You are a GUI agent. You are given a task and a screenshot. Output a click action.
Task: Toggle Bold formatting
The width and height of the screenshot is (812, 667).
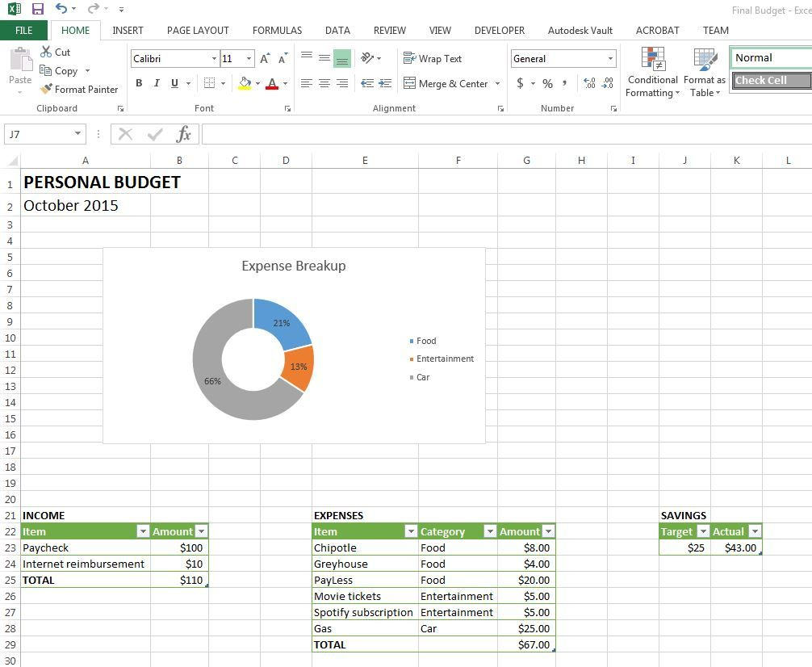pyautogui.click(x=139, y=83)
